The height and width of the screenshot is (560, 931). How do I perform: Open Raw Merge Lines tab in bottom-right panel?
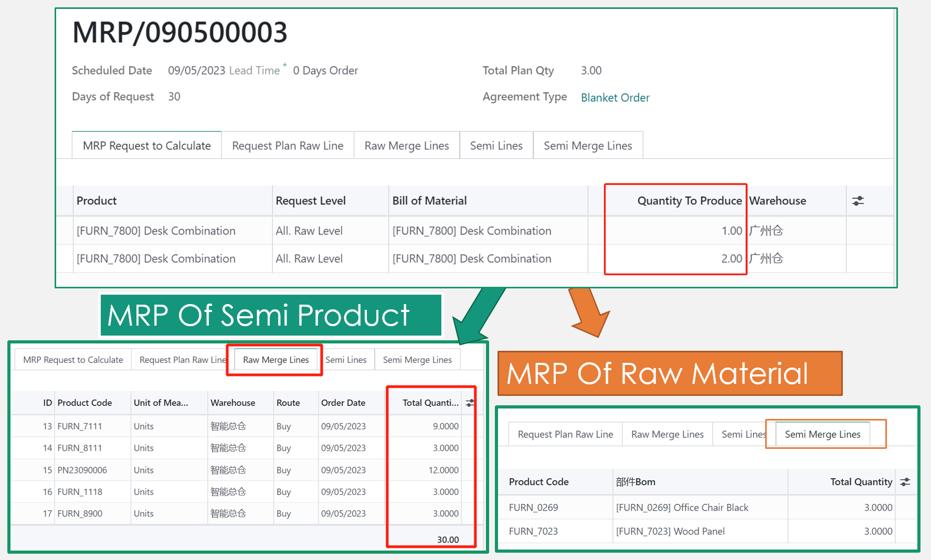point(668,434)
